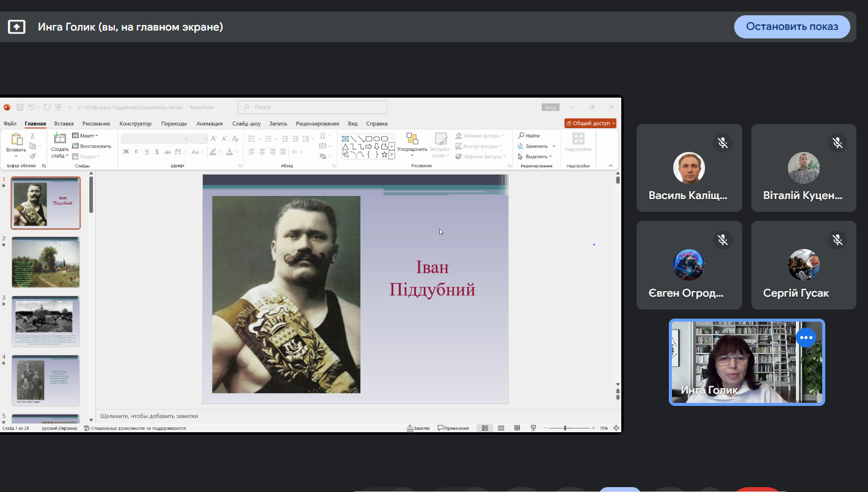Click the text highlight color pen swatch
This screenshot has width=868, height=492.
214,151
